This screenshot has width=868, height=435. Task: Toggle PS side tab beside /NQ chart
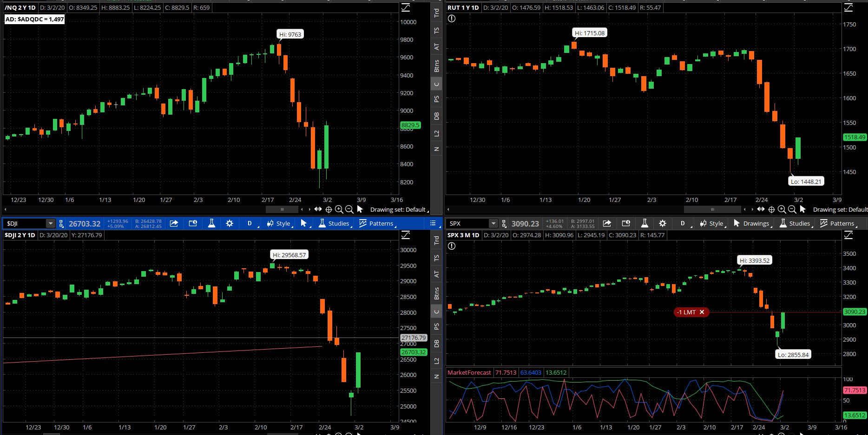[x=436, y=99]
